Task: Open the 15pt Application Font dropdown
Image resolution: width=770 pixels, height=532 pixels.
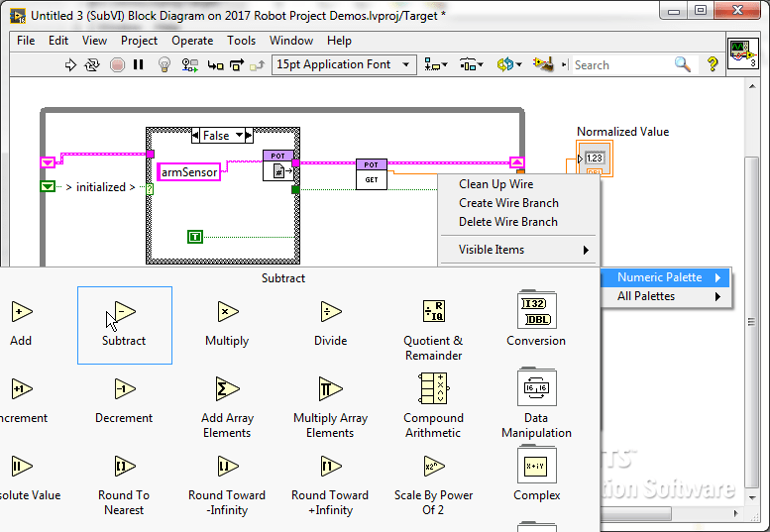Action: click(x=344, y=64)
